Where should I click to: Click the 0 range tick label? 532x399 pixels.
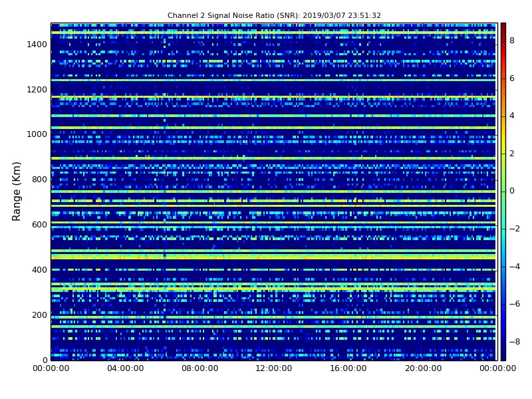[x=45, y=360]
